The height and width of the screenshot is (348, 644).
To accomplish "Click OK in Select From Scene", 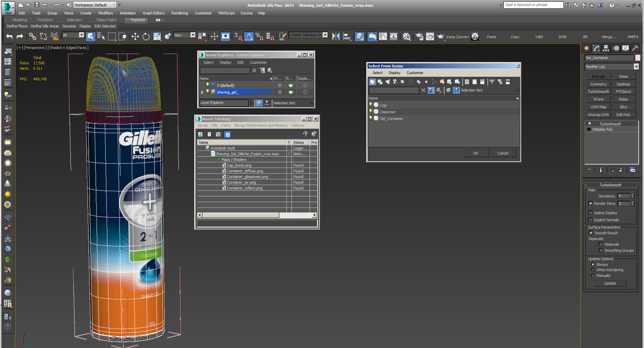I will 476,153.
